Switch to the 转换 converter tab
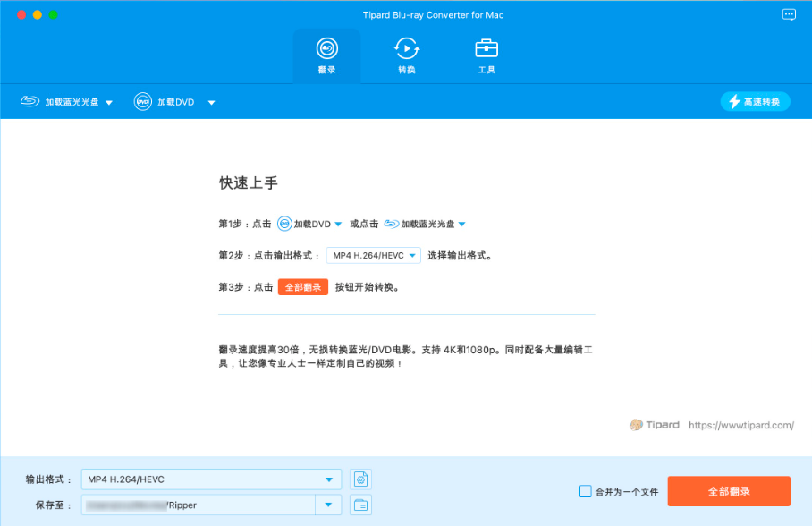Image resolution: width=812 pixels, height=526 pixels. pos(407,56)
